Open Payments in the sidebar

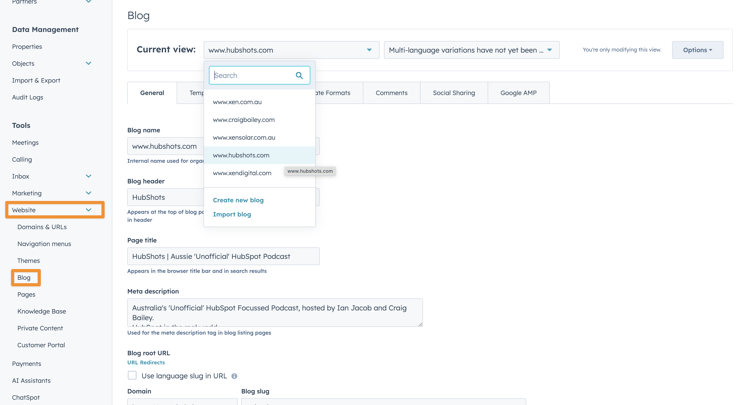point(26,363)
